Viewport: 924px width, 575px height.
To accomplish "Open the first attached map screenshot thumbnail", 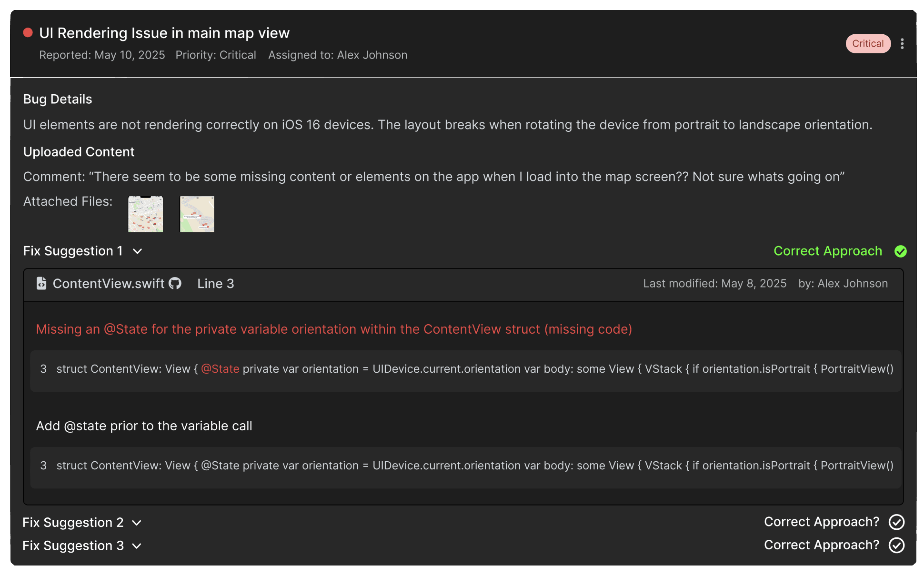I will [145, 214].
